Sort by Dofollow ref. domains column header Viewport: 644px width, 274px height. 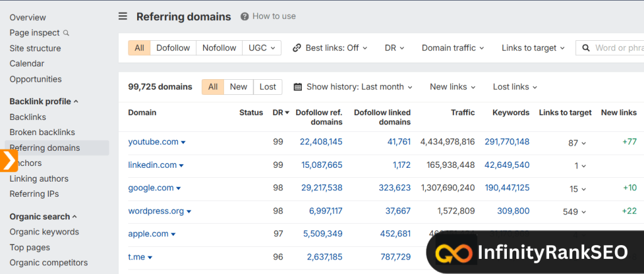[319, 118]
